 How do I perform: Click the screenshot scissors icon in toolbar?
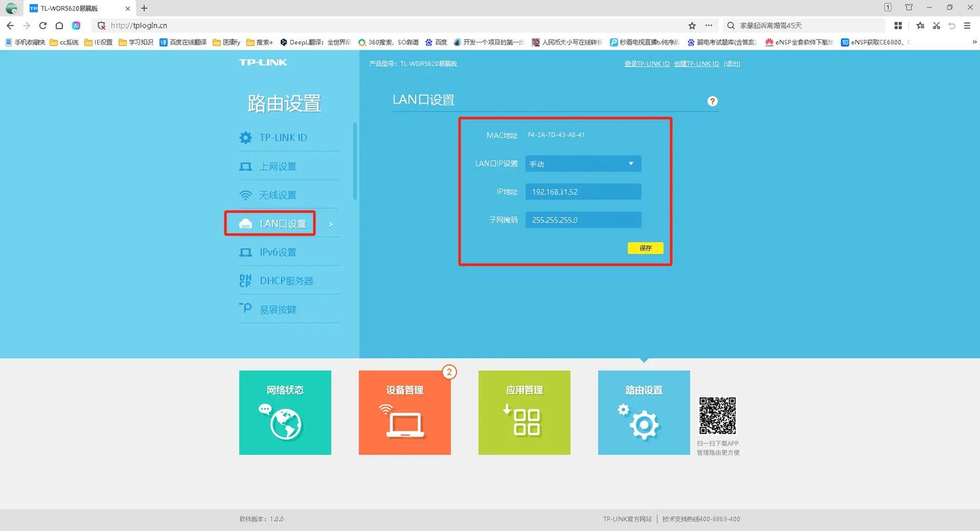936,25
